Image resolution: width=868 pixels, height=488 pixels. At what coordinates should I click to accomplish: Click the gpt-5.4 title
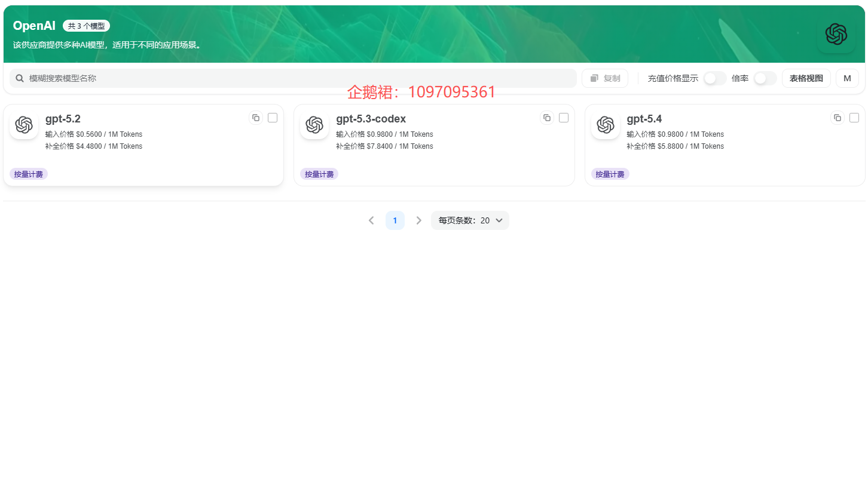(x=644, y=119)
